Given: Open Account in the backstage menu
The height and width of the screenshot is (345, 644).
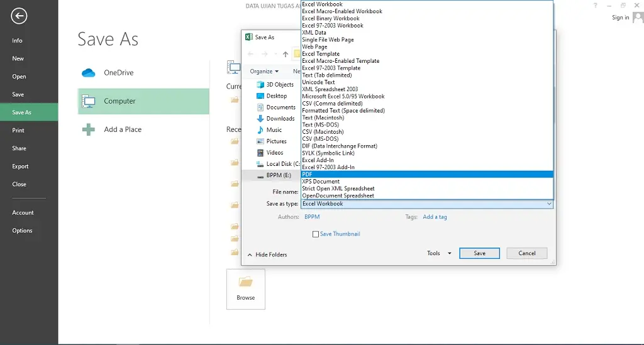Looking at the screenshot, I should (x=29, y=213).
